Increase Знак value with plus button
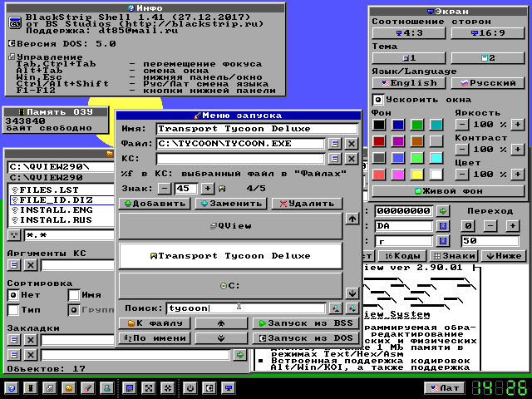Screen dimensions: 532x399 (208, 189)
